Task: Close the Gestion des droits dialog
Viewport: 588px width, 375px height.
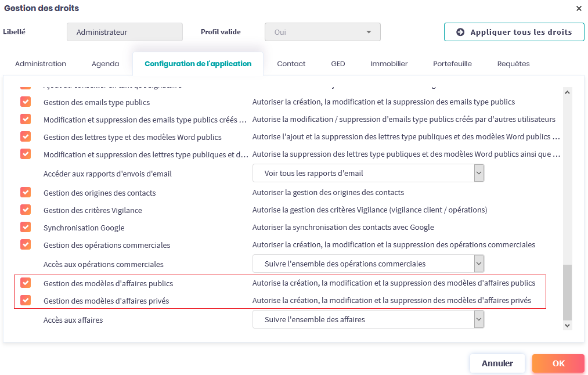Action: 579,9
